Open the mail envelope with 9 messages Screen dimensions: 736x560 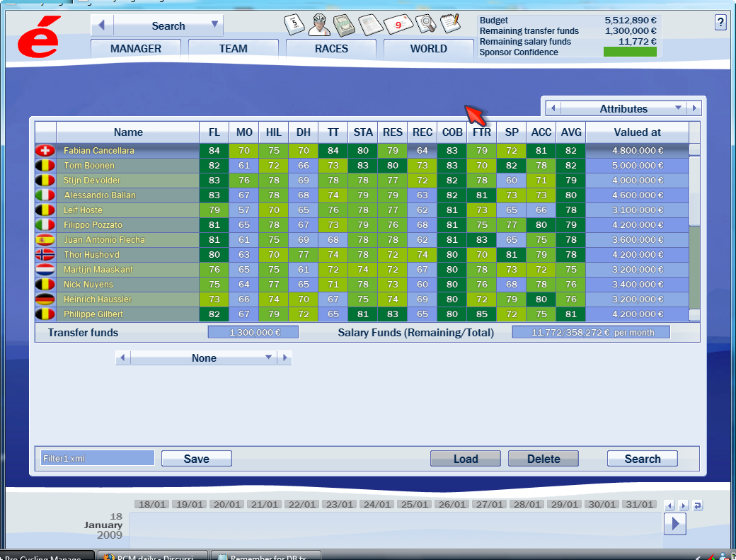click(398, 25)
